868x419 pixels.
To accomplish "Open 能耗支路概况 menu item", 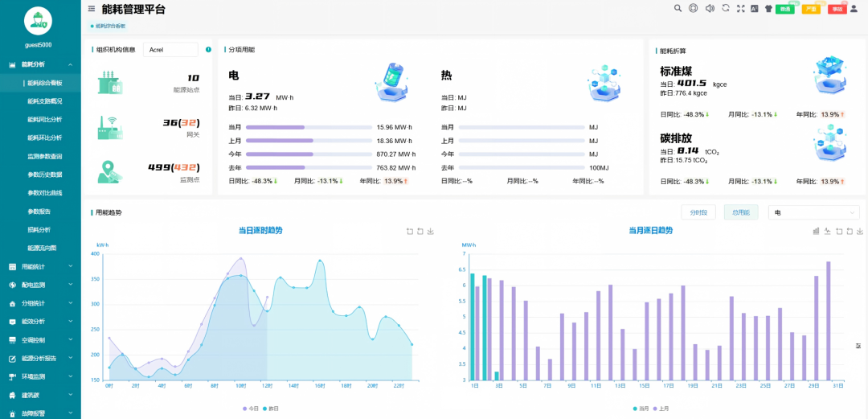I will coord(44,101).
